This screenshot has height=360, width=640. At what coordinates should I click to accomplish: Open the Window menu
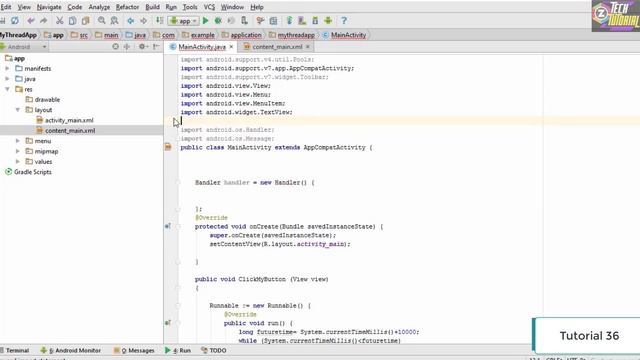(232, 7)
